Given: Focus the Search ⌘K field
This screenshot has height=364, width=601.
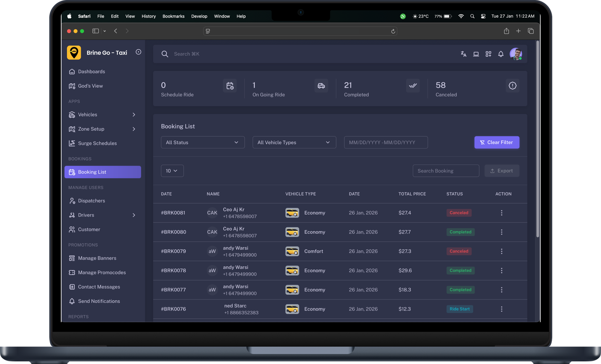Looking at the screenshot, I should tap(187, 54).
